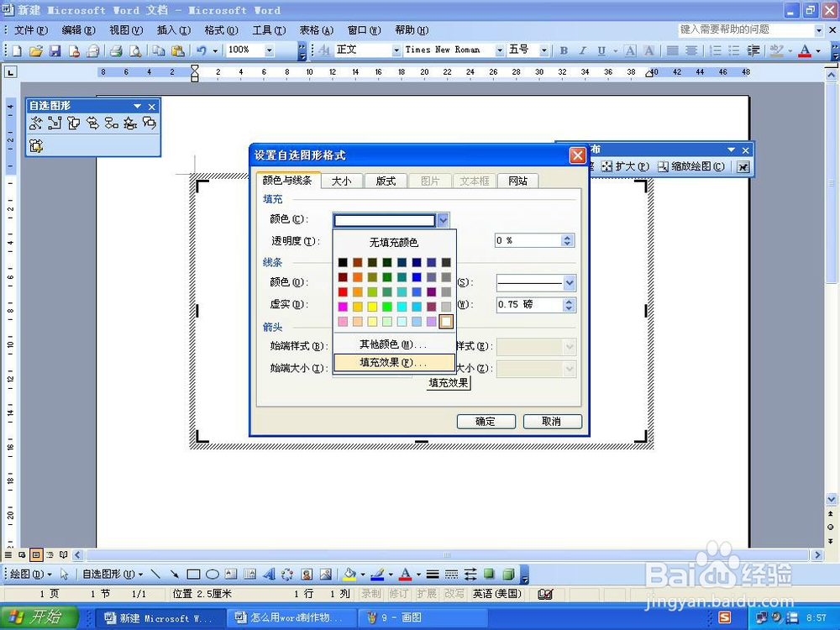This screenshot has width=840, height=630.
Task: Click the Print icon in toolbar
Action: 116,51
